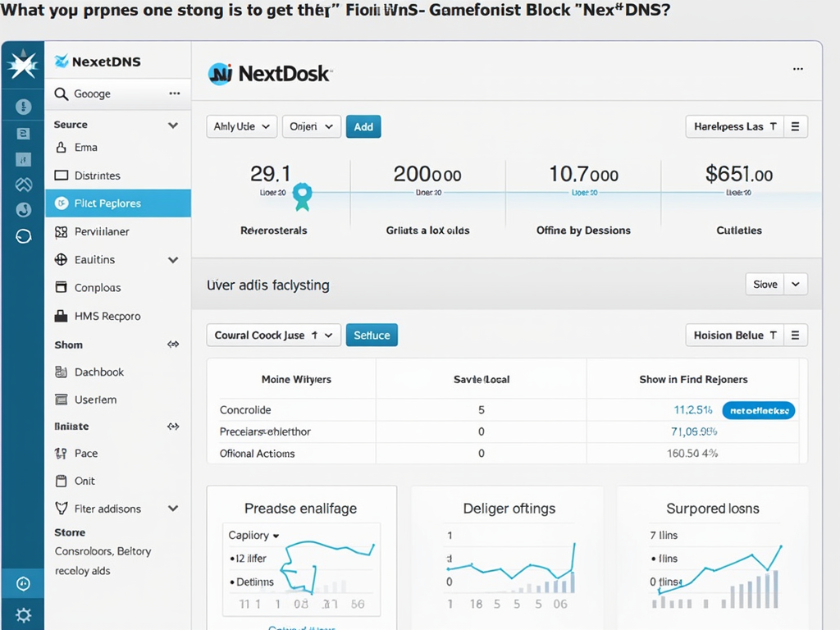The width and height of the screenshot is (840, 630).
Task: Click the award ribbon marker under 29.1
Action: [303, 197]
